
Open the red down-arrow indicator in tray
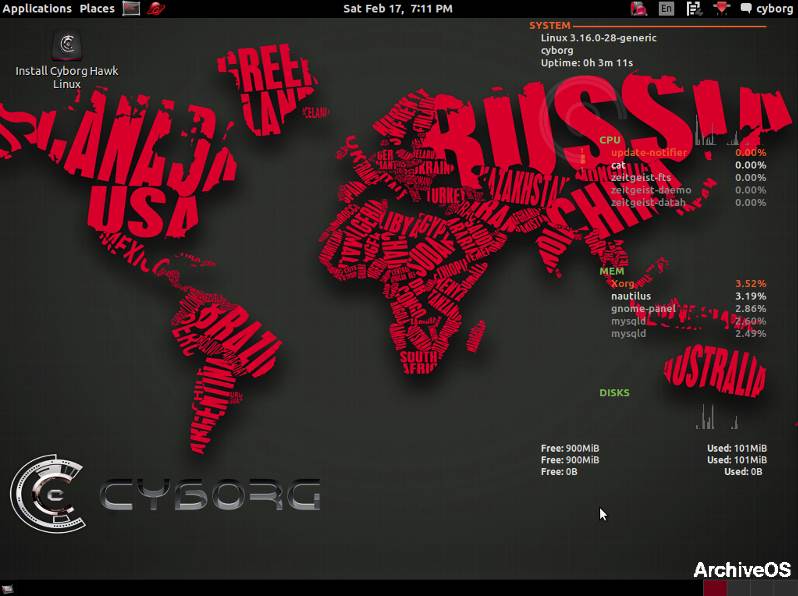tap(723, 9)
